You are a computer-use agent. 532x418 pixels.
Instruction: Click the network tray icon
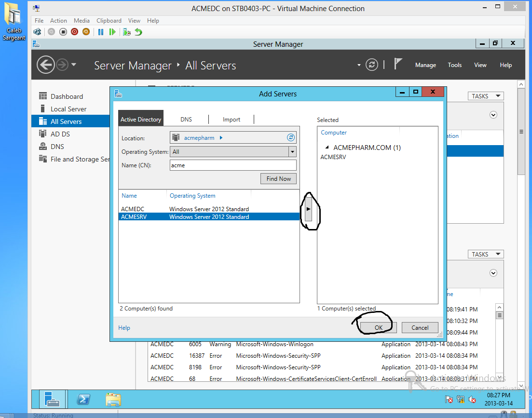coord(461,399)
